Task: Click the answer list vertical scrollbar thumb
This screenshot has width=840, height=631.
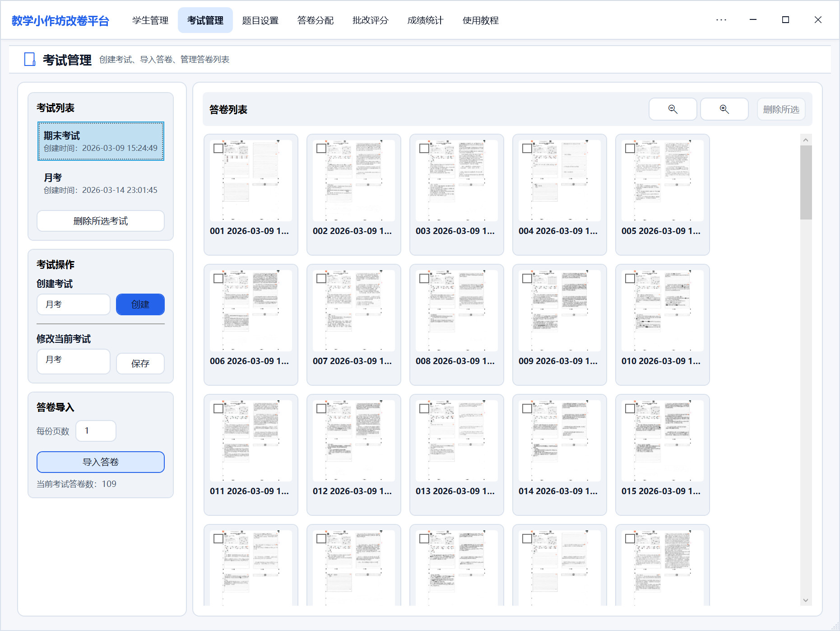Action: 806,182
